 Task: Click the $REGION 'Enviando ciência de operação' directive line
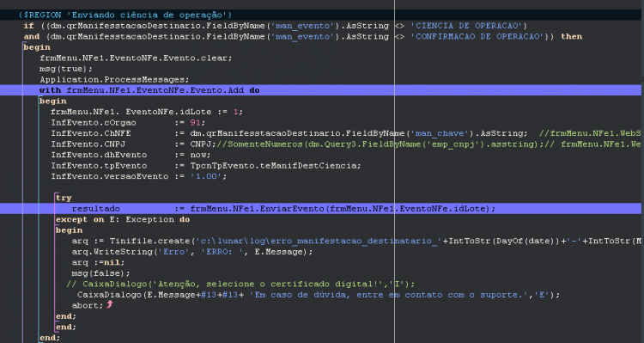tap(125, 15)
